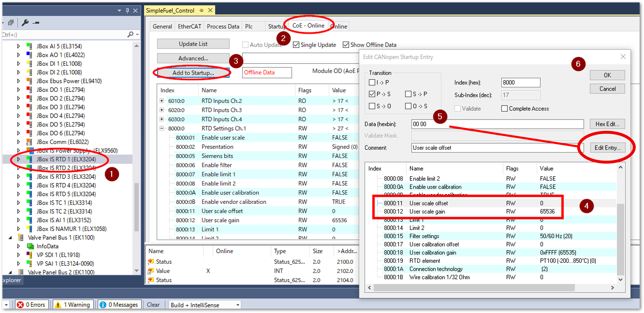The image size is (644, 313).
Task: Click the Data (hexbin) input field
Action: coord(497,124)
